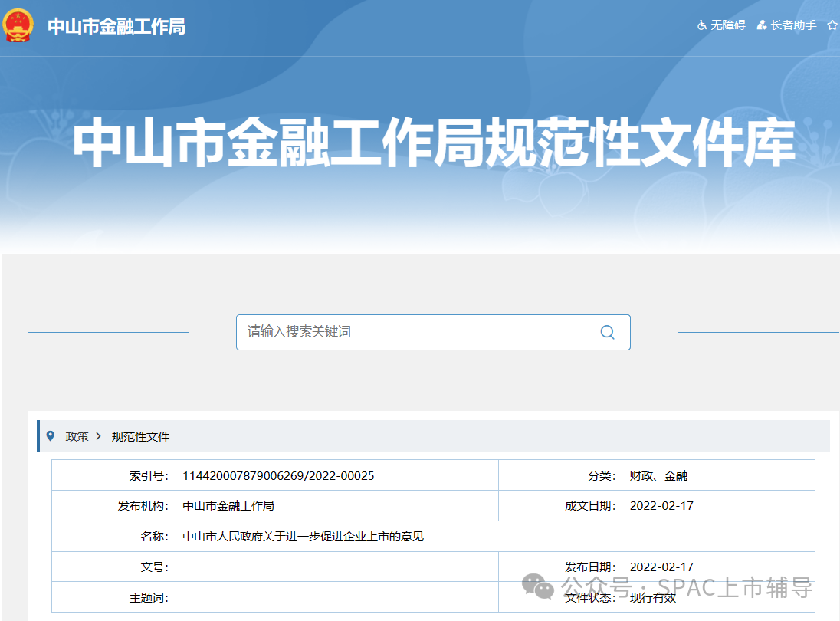Click the 主题词 label
Viewport: 840px width, 621px height.
149,597
